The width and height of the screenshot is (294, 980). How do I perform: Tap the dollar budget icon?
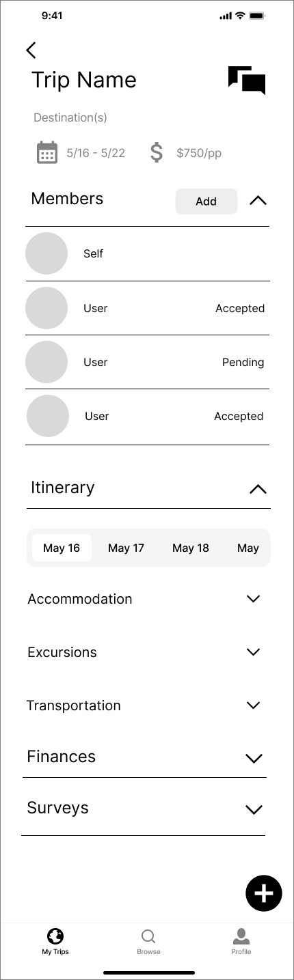(157, 152)
